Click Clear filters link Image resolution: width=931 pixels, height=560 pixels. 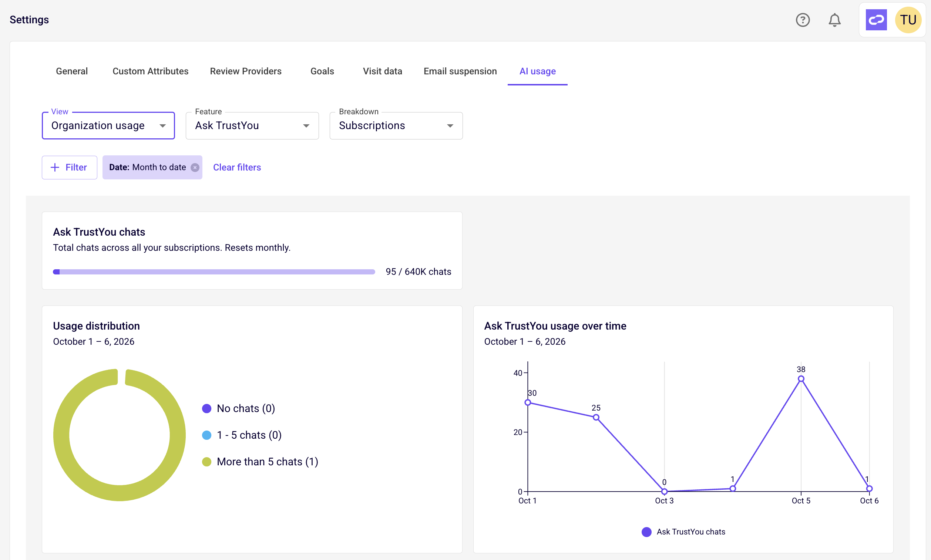(237, 168)
